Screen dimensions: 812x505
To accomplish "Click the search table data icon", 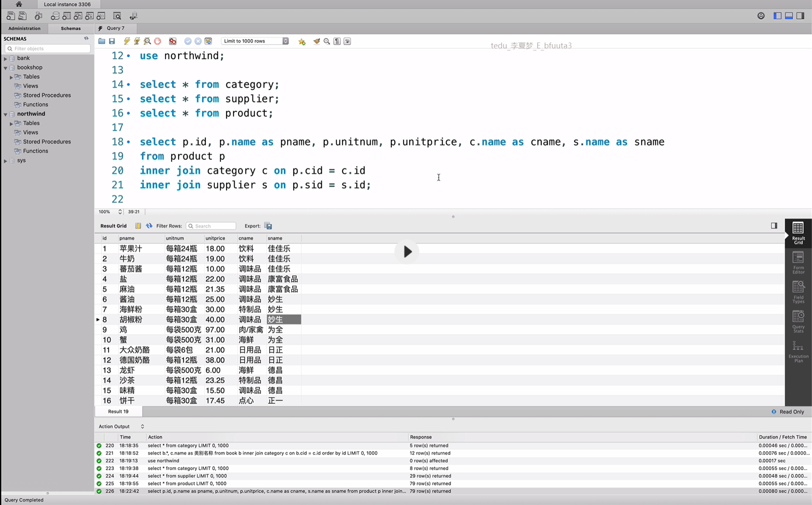I will [x=117, y=16].
